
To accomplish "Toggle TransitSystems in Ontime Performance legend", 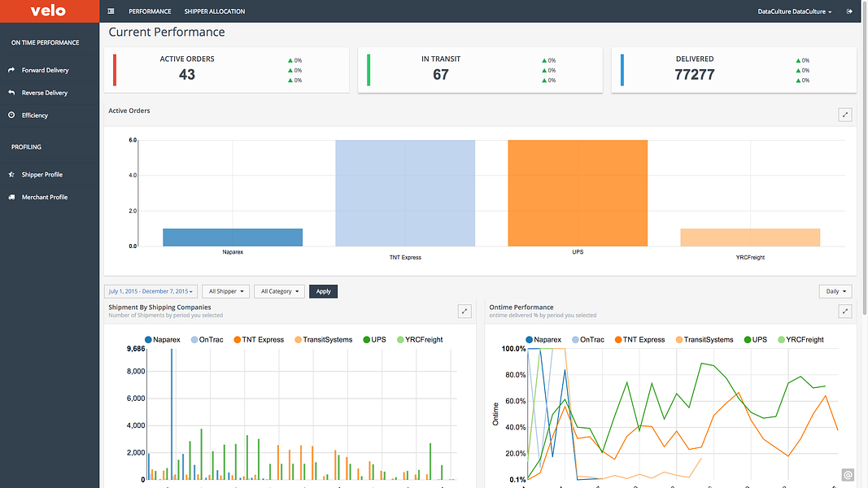I will [704, 340].
